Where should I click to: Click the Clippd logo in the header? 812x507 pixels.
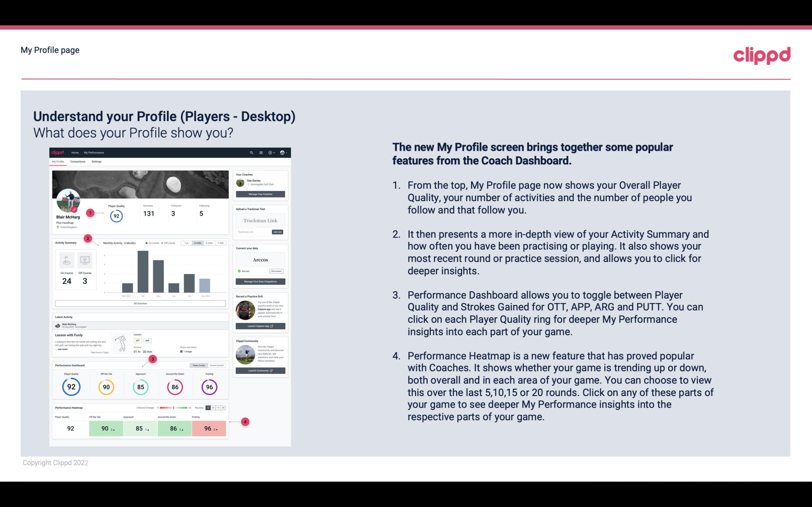point(762,54)
